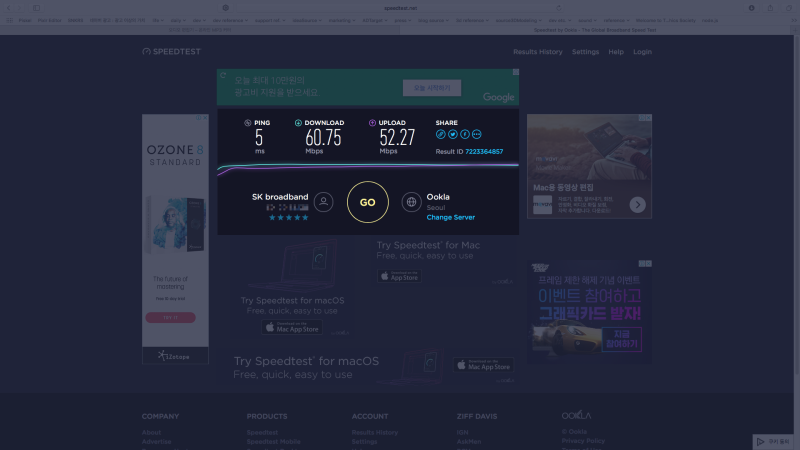
Task: Click Mac App Store badge under laptop image
Action: tap(292, 327)
